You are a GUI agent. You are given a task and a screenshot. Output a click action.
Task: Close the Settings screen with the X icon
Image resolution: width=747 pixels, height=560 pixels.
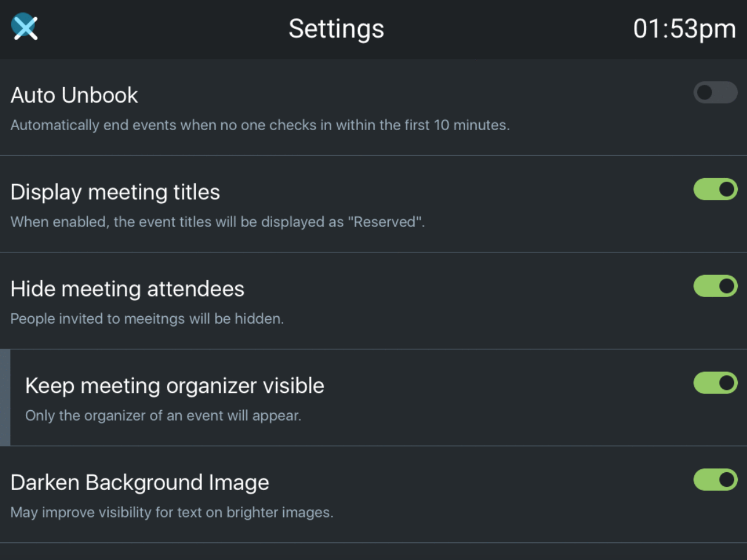tap(25, 28)
